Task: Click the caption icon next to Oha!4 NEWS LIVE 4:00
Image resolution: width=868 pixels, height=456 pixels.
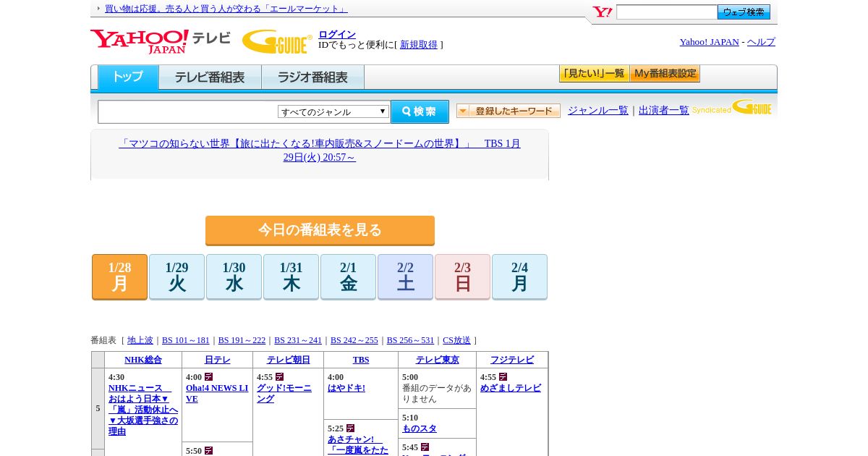Action: tap(208, 377)
